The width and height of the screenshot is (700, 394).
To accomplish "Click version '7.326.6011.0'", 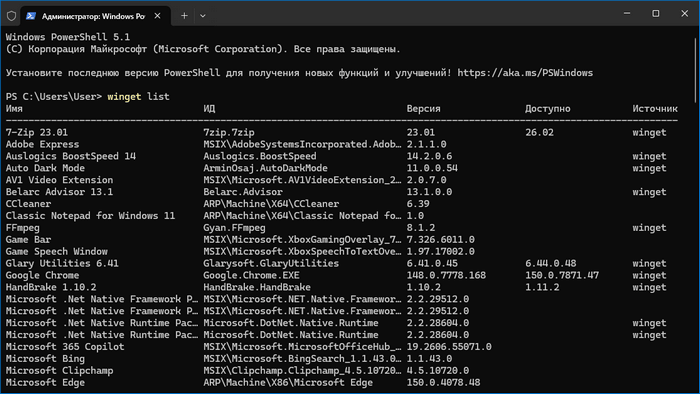I will (440, 239).
